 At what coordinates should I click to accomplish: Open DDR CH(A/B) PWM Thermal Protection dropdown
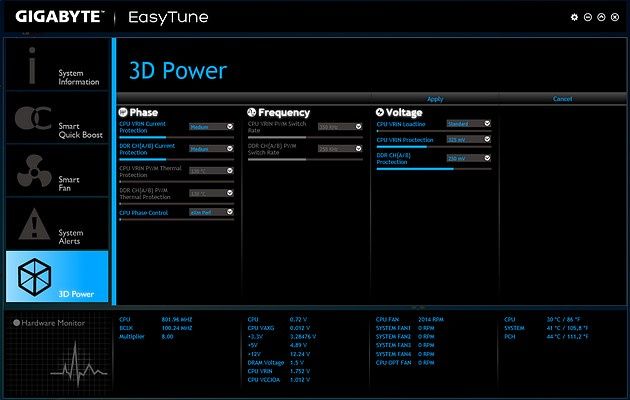[211, 193]
